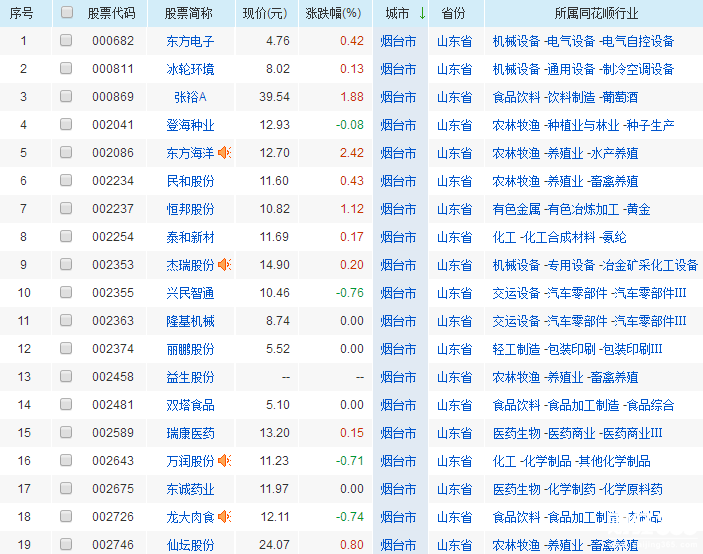Click stock code 002355
703x554 pixels.
(113, 293)
